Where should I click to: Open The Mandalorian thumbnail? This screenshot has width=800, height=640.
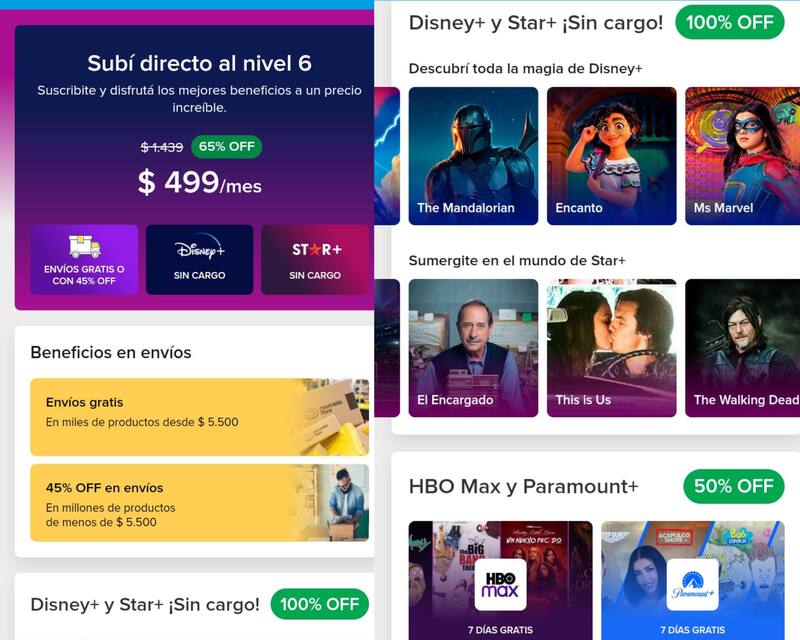pos(473,156)
